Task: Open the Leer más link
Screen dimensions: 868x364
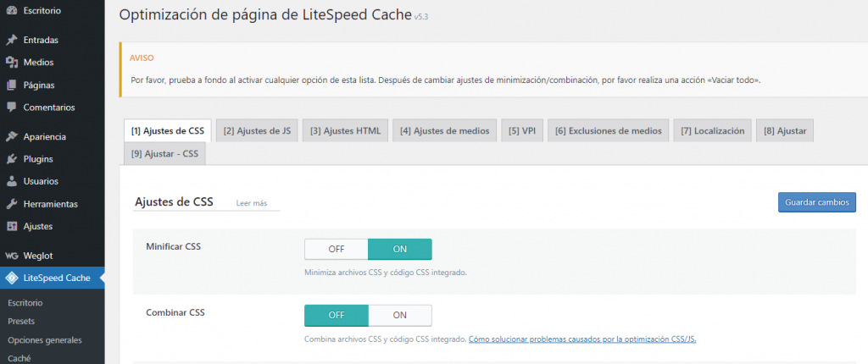Action: (252, 203)
